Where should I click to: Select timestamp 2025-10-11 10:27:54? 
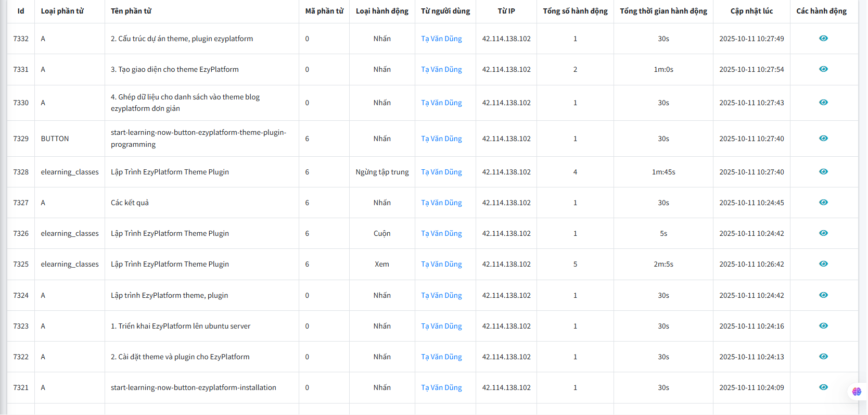tap(751, 69)
